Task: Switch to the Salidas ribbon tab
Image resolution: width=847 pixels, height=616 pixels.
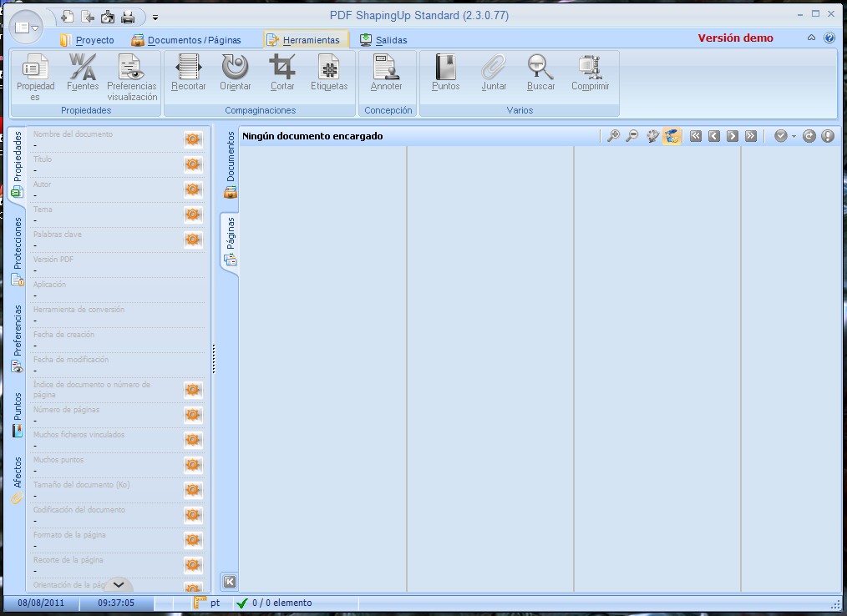Action: 383,40
